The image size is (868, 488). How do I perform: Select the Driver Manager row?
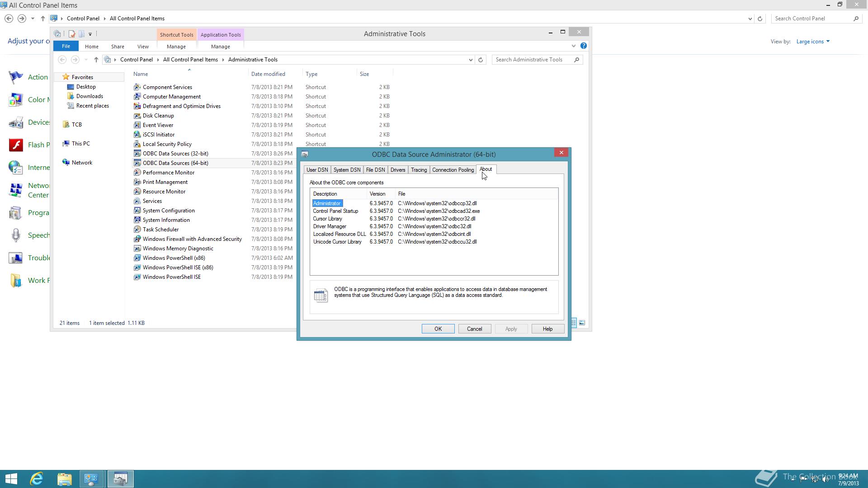coord(434,226)
